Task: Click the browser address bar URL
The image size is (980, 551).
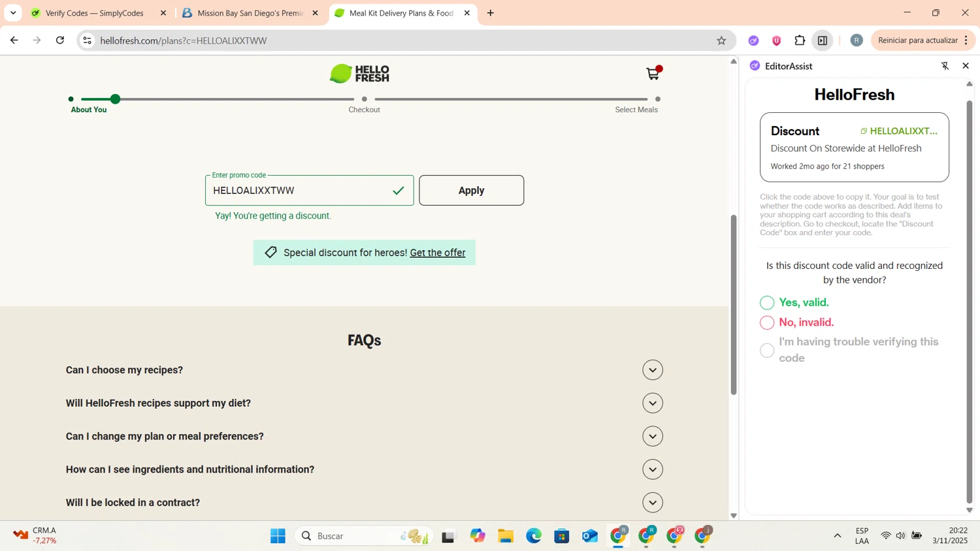Action: [184, 40]
